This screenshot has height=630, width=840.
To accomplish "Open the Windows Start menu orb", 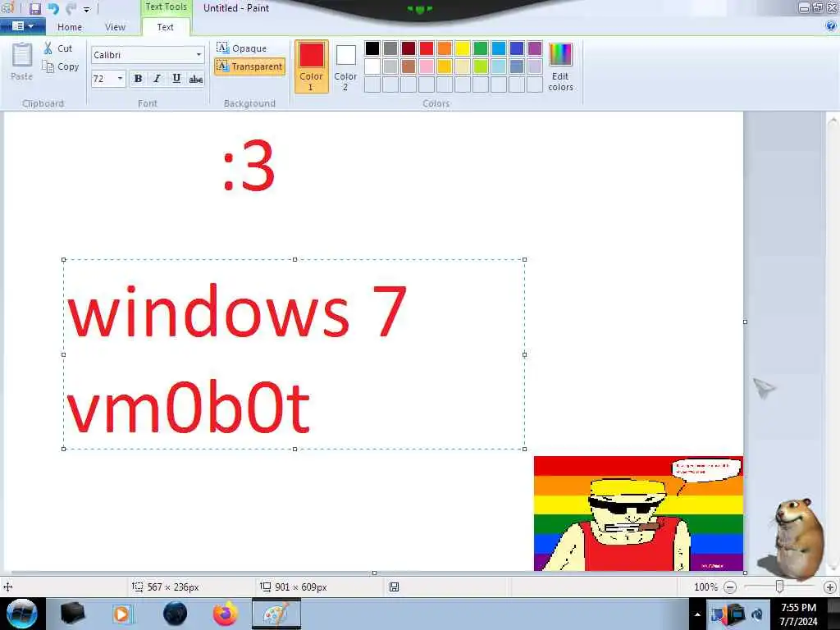I will click(x=22, y=614).
